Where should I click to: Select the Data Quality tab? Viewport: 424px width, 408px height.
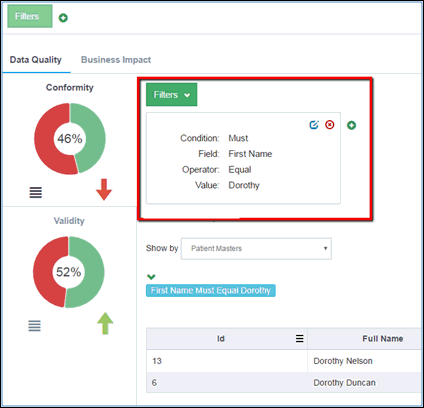pyautogui.click(x=36, y=60)
